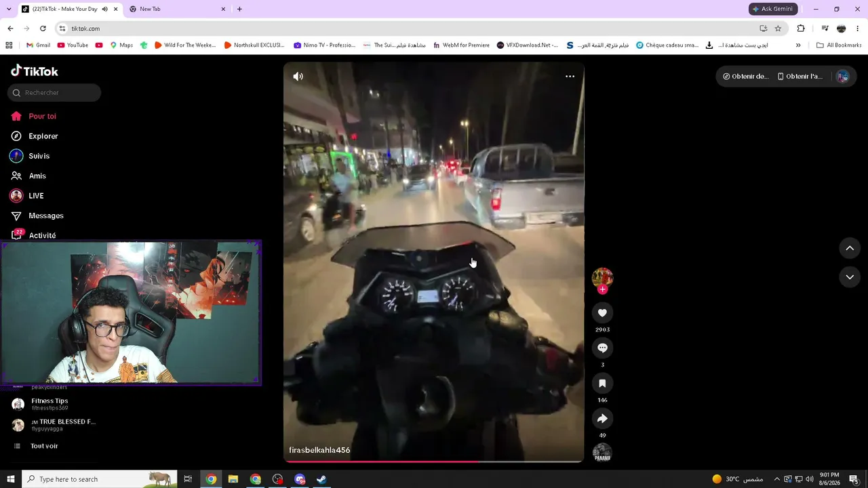Viewport: 868px width, 488px height.
Task: Save the video with the bookmark icon
Action: tap(602, 383)
